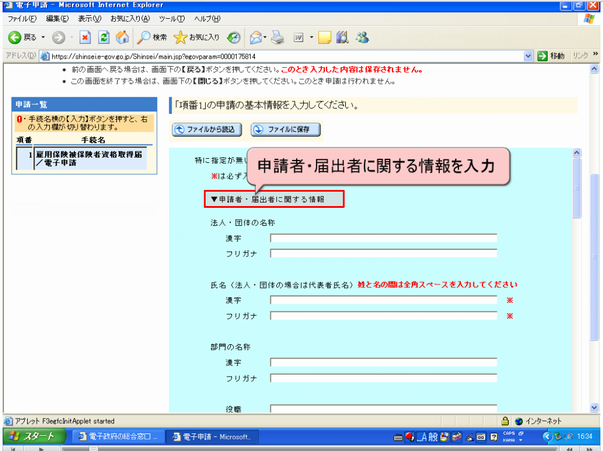Open the Edit button dropdown arrow
Viewport: 603px width, 451px height.
(x=311, y=37)
